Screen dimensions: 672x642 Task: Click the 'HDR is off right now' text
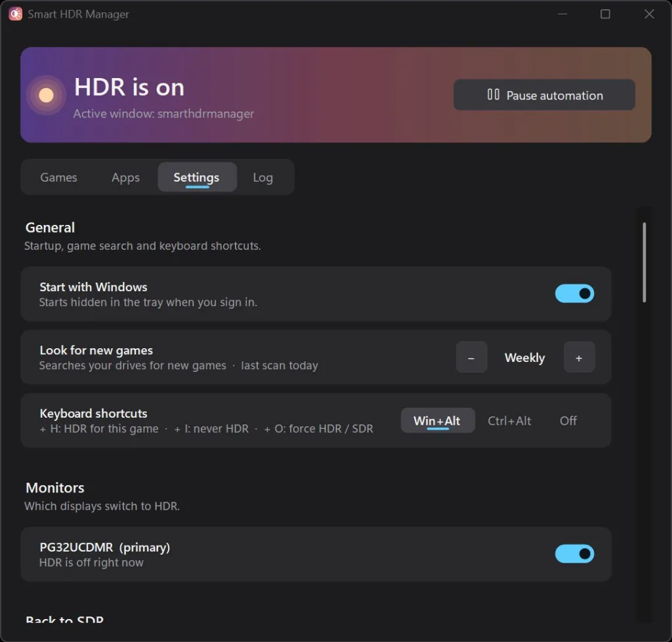click(x=91, y=563)
